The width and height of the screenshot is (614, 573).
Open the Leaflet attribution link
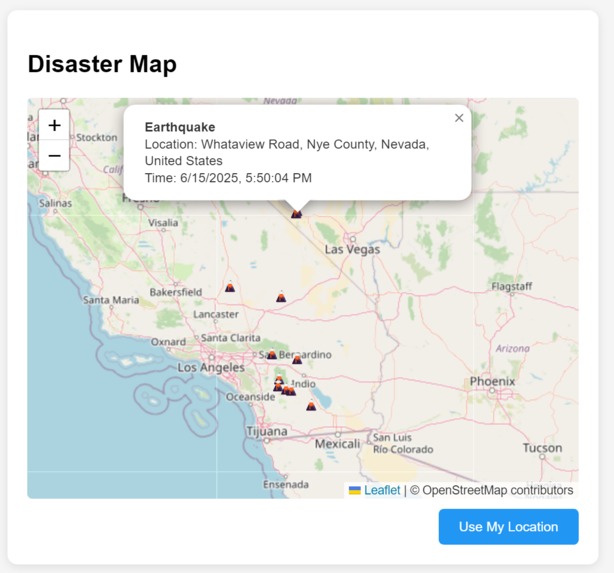coord(382,490)
